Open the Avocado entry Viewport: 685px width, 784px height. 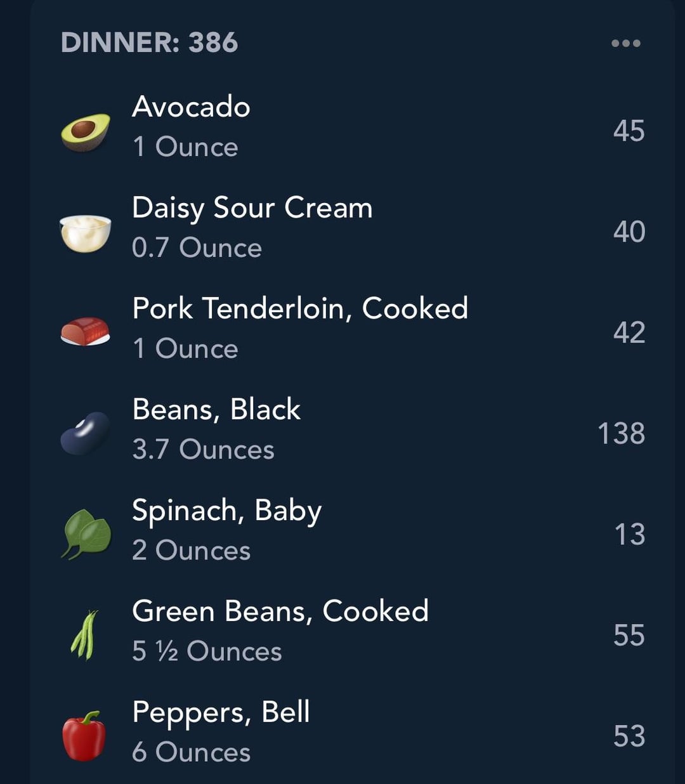tap(191, 107)
